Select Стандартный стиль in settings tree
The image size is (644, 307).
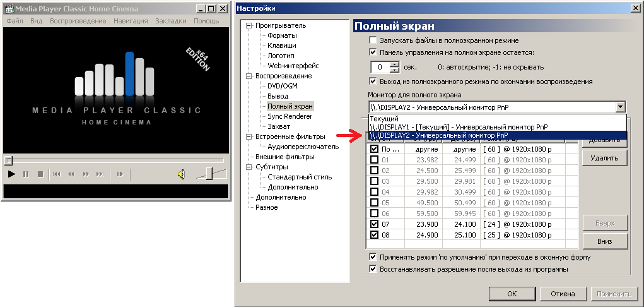click(300, 177)
